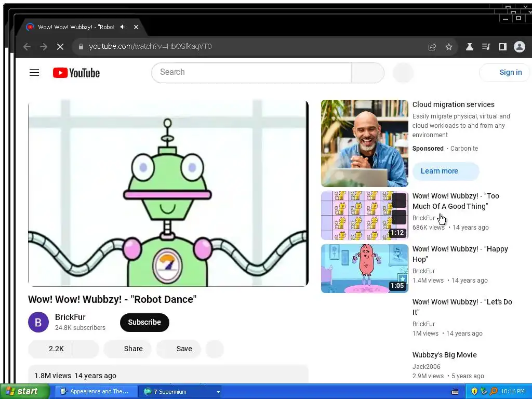The image size is (532, 399).
Task: Toggle the browser side panel
Action: tap(502, 47)
